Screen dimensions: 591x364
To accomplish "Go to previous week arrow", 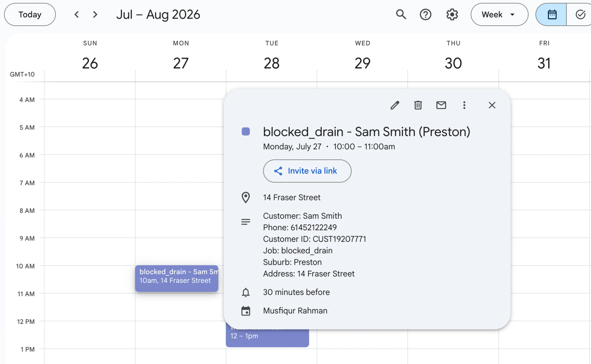I will (77, 14).
